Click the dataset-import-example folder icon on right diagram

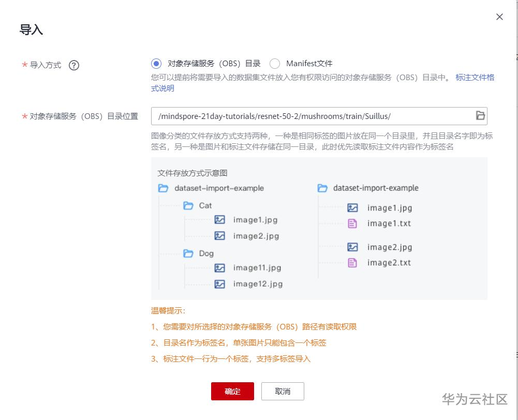click(x=322, y=188)
